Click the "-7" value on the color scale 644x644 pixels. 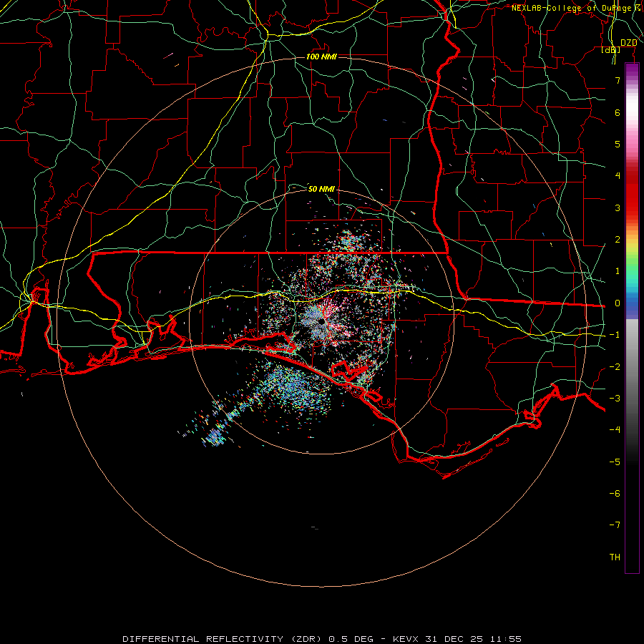615,525
